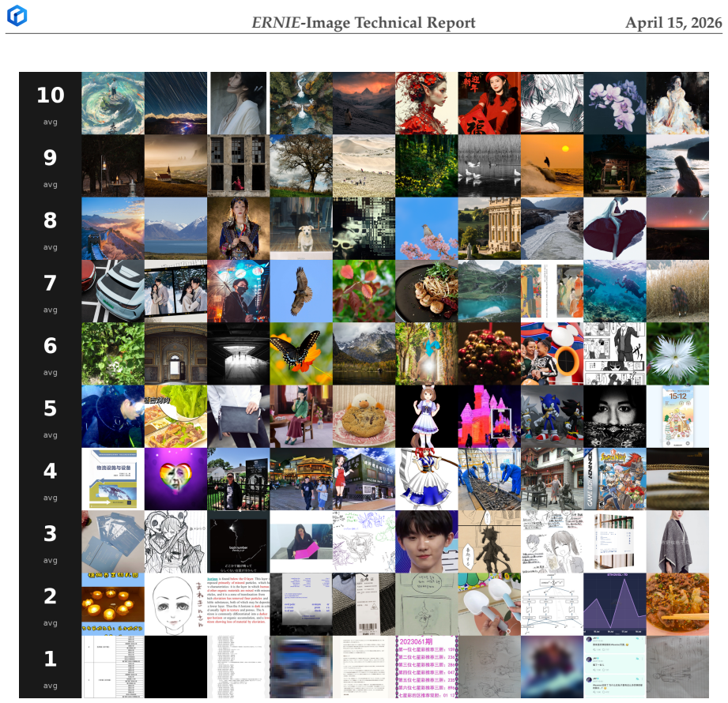The height and width of the screenshot is (703, 728).
Task: Open the chat messages screenshot thumbnail
Action: pyautogui.click(x=615, y=667)
